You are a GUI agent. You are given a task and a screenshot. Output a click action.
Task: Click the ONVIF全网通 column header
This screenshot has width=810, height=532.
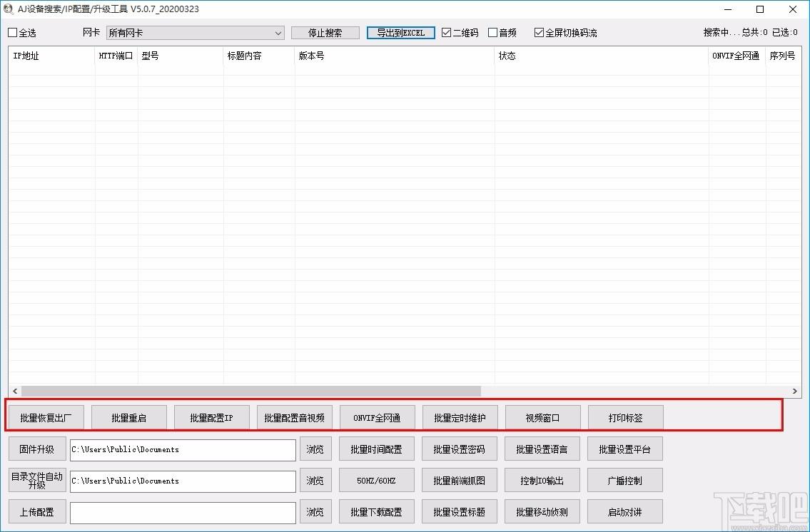coord(736,56)
